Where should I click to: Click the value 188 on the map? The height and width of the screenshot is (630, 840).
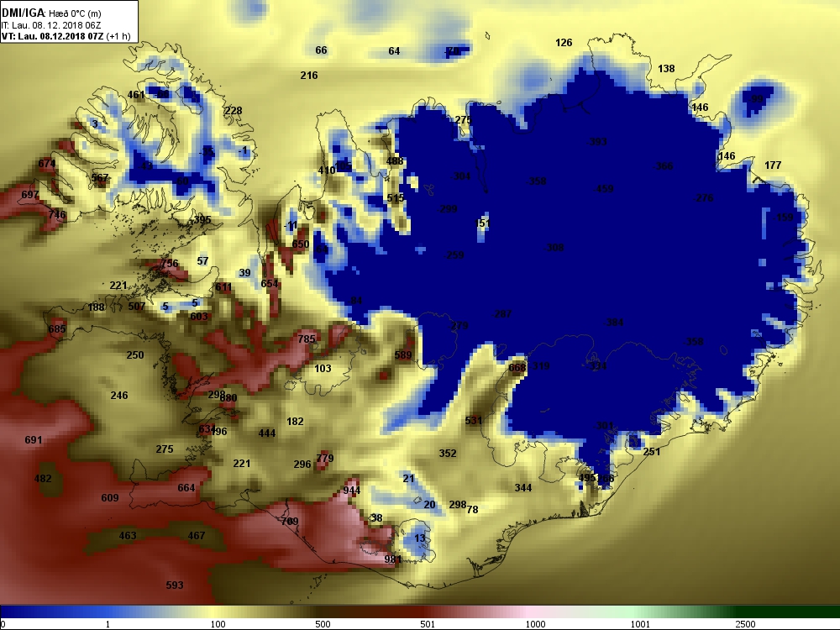tap(96, 307)
